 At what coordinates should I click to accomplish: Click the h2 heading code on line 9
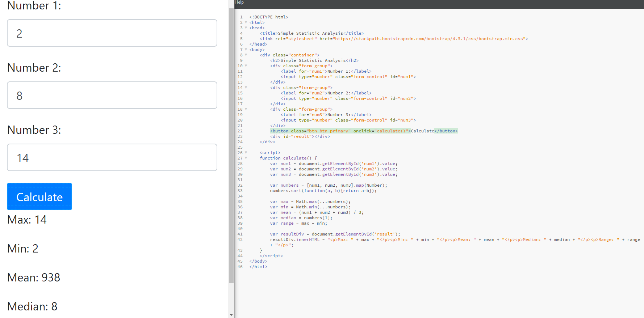[314, 60]
